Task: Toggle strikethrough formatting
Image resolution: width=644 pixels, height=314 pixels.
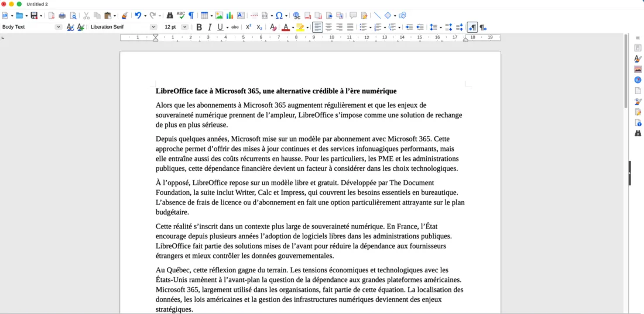Action: [x=235, y=27]
